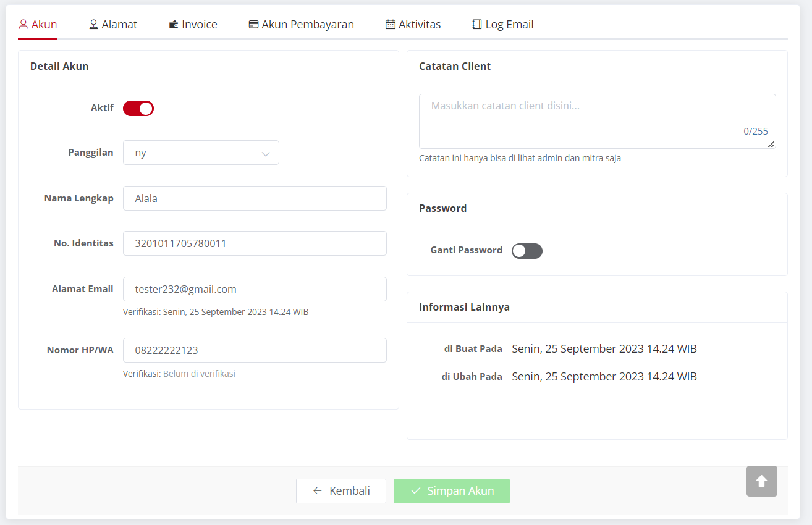Disable the Aktif account toggle

(x=138, y=109)
